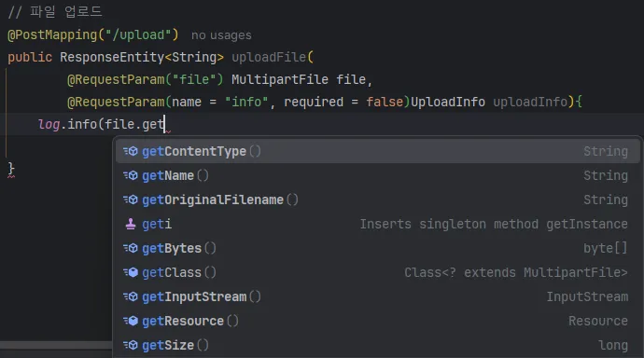Click the 'no usages' inlay hint
The image size is (644, 358).
(x=221, y=35)
